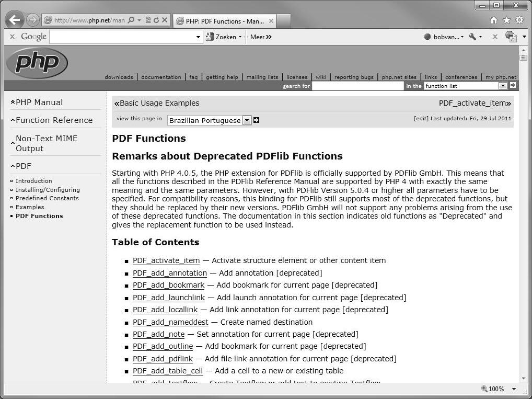This screenshot has height=399, width=532.
Task: Open Non-Text MIME Output in sidebar
Action: tap(47, 143)
